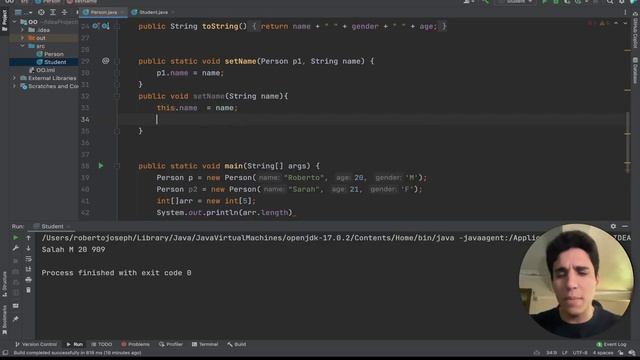Collapse the src folder
Viewport: 640px width, 360px height.
point(23,46)
